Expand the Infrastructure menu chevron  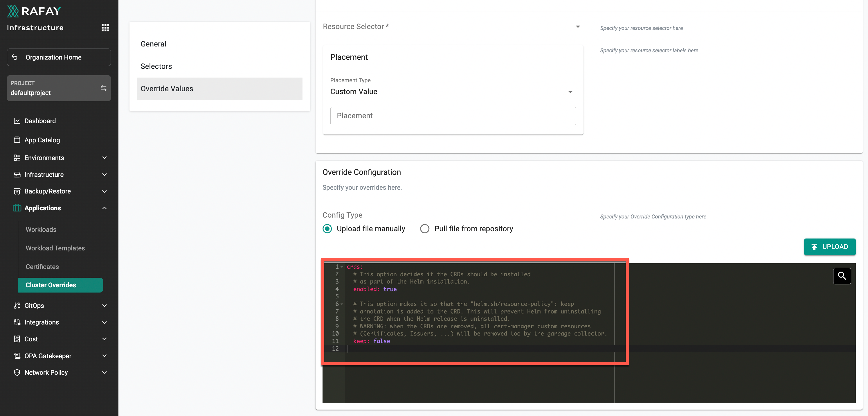pos(105,175)
